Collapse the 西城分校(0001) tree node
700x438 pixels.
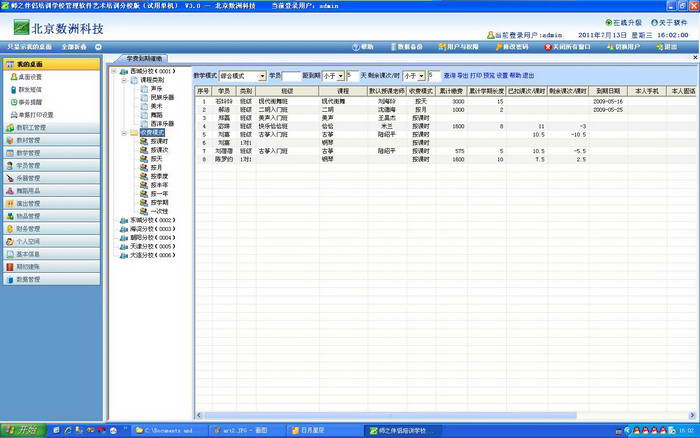pyautogui.click(x=114, y=71)
